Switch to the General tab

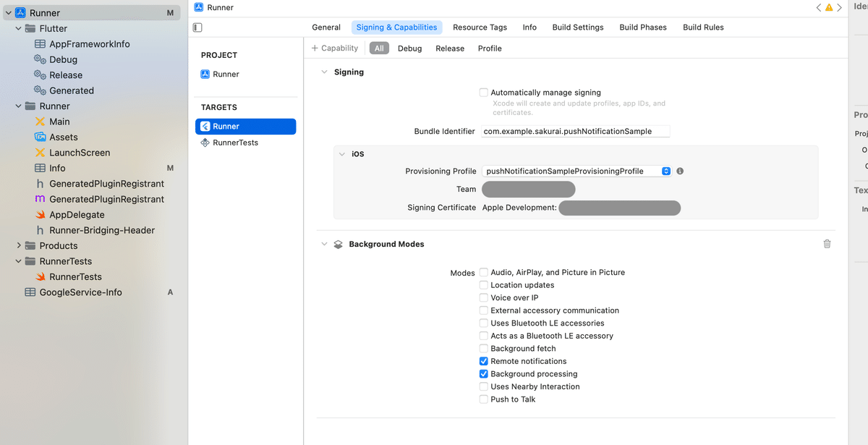point(326,27)
